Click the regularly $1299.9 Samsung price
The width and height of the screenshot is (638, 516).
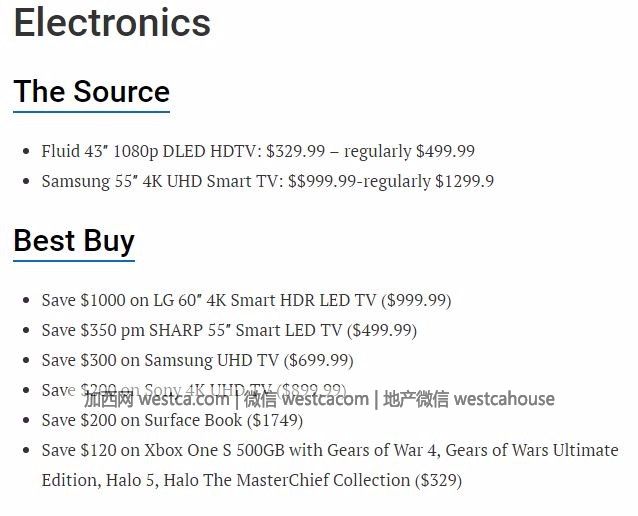[428, 181]
